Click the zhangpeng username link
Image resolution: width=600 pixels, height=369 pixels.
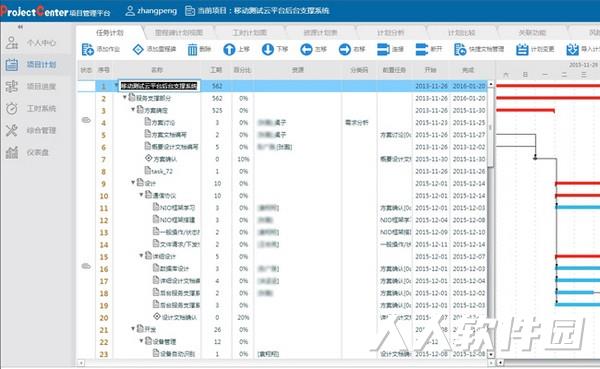click(x=157, y=11)
